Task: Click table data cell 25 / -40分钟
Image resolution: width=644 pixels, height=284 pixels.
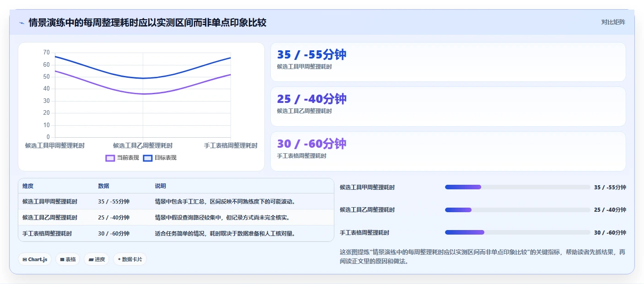Action: pyautogui.click(x=113, y=218)
